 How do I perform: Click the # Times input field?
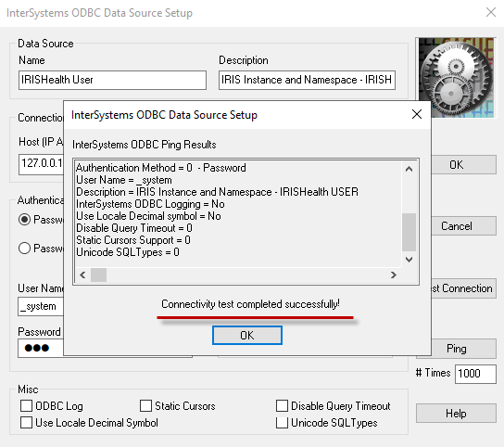coord(475,374)
